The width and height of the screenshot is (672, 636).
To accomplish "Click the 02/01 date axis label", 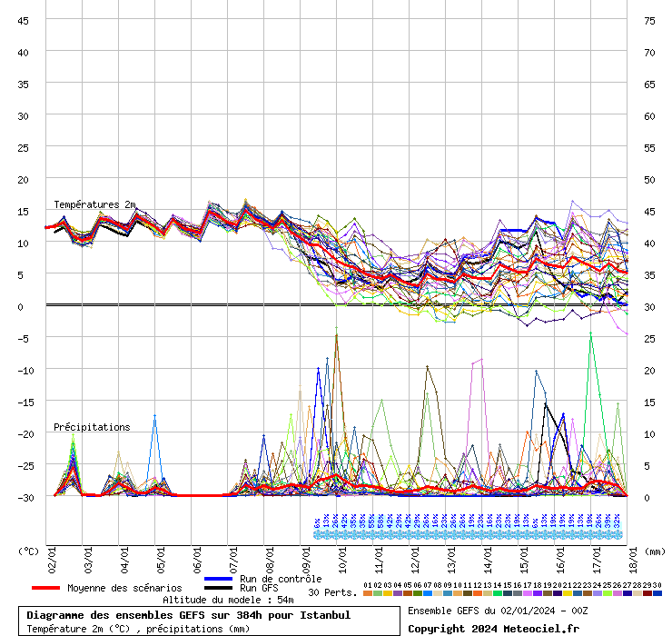I will pyautogui.click(x=52, y=560).
